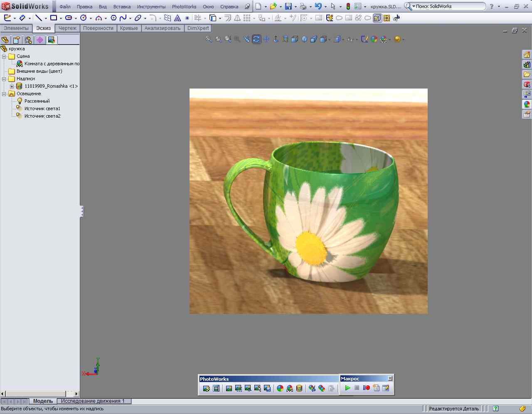This screenshot has height=414, width=532.
Task: Click the Save icon in the toolbar
Action: coord(288,6)
